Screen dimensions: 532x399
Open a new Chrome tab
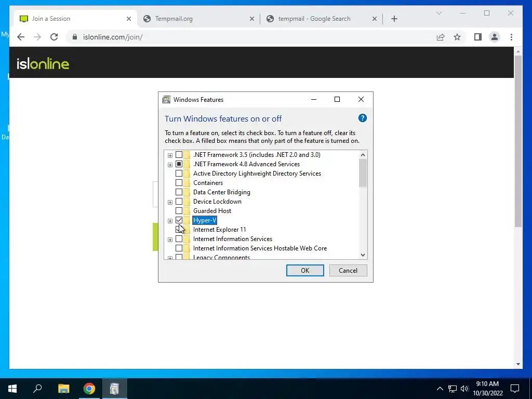tap(394, 19)
